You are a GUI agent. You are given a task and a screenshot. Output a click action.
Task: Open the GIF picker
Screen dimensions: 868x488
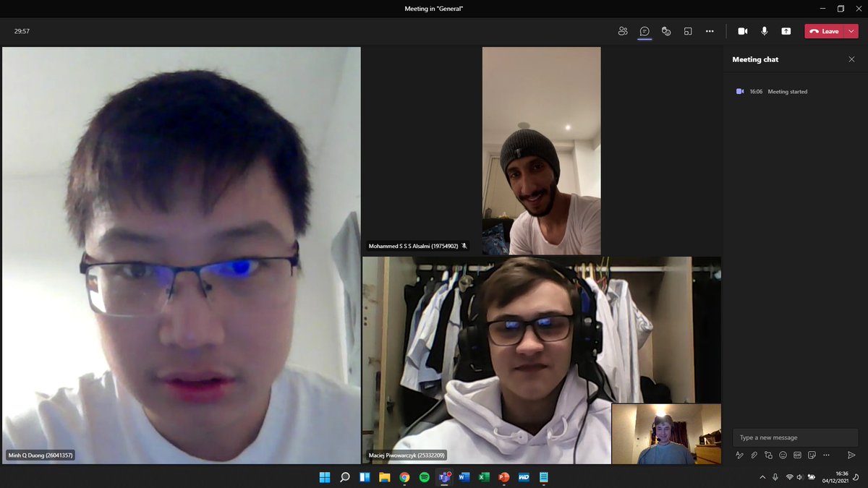coord(797,455)
